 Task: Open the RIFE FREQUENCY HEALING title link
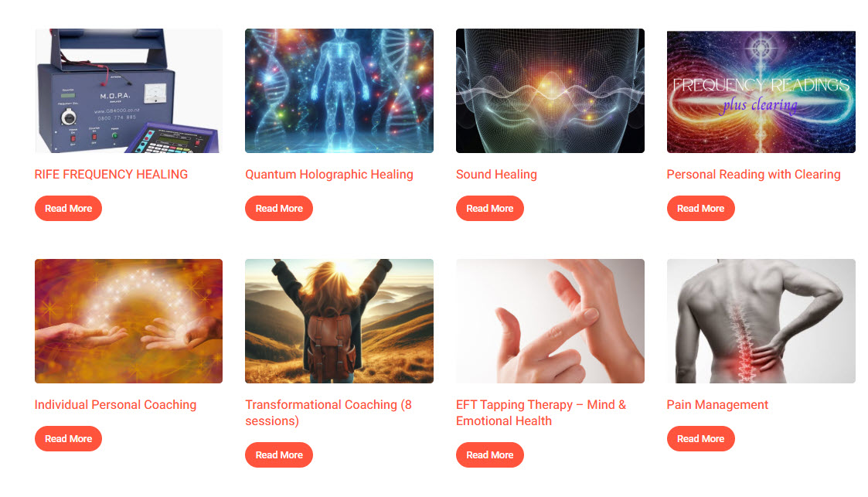111,175
